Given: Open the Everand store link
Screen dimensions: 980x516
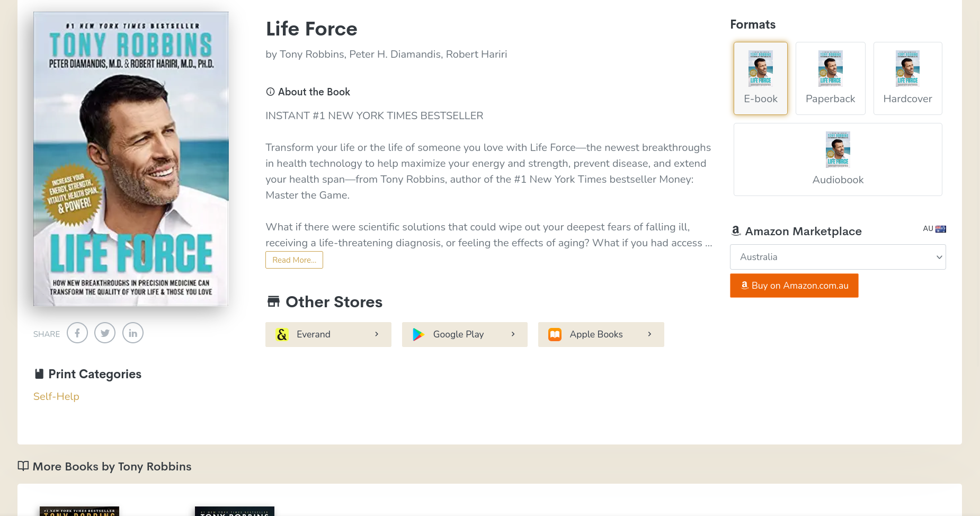Looking at the screenshot, I should [x=328, y=335].
